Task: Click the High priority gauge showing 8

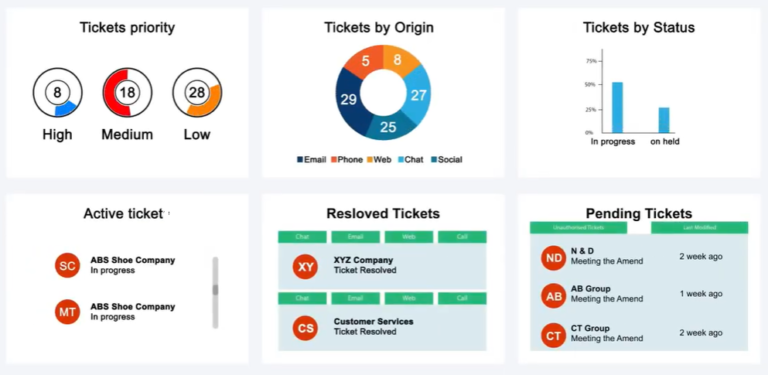Action: 58,93
